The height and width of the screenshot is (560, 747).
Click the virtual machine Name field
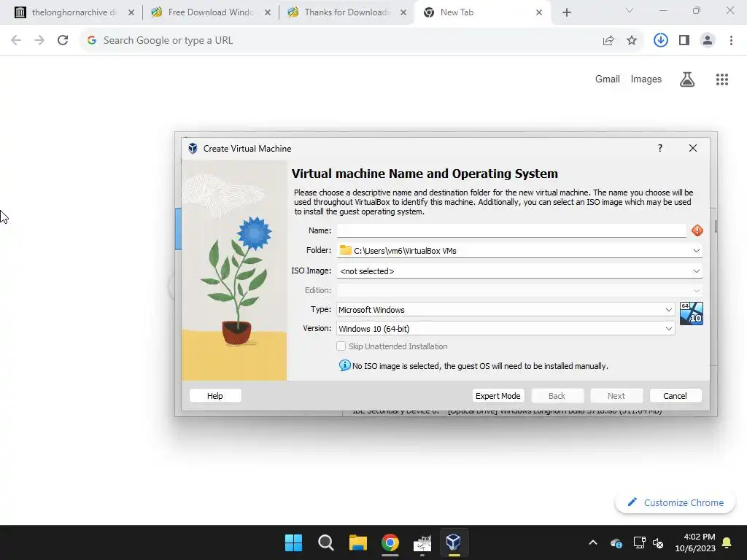click(511, 230)
